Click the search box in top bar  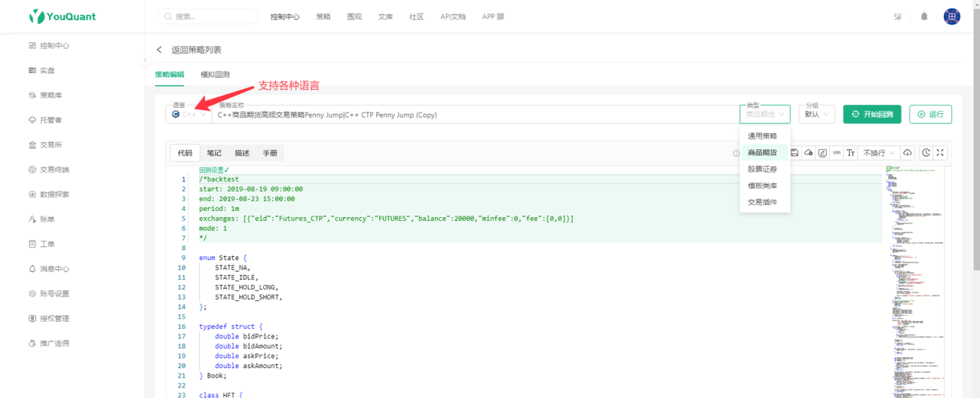(207, 17)
